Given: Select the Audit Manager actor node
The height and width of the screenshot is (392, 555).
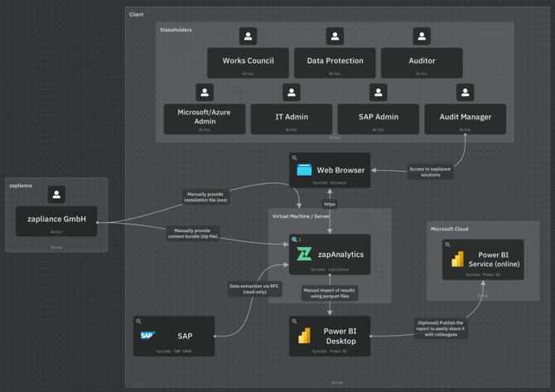Looking at the screenshot, I should [465, 119].
